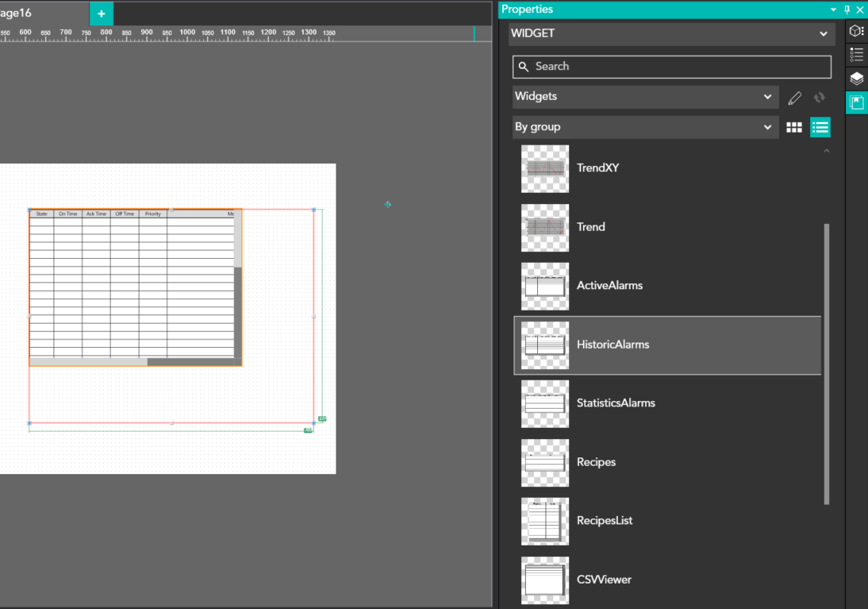Open the By group sorting dropdown
868x609 pixels.
tap(644, 127)
